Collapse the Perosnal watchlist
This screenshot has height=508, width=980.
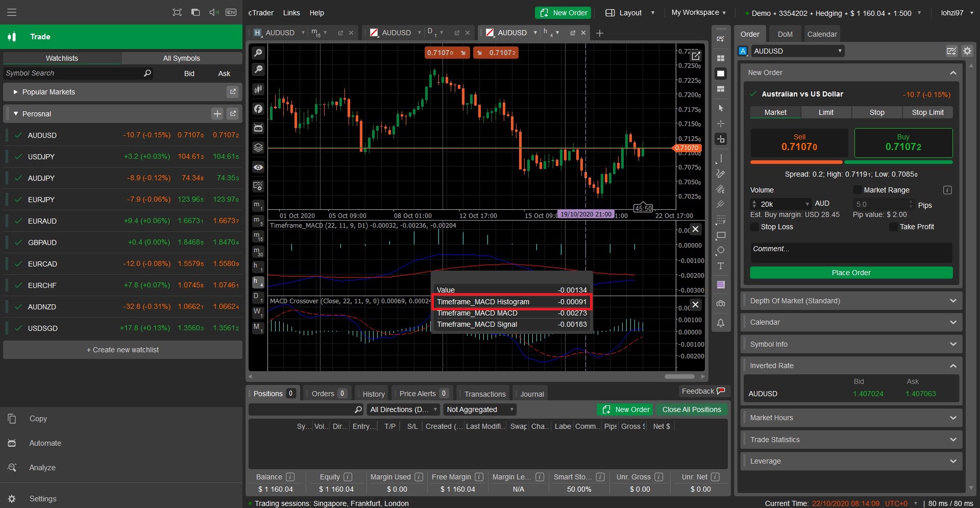pyautogui.click(x=16, y=114)
